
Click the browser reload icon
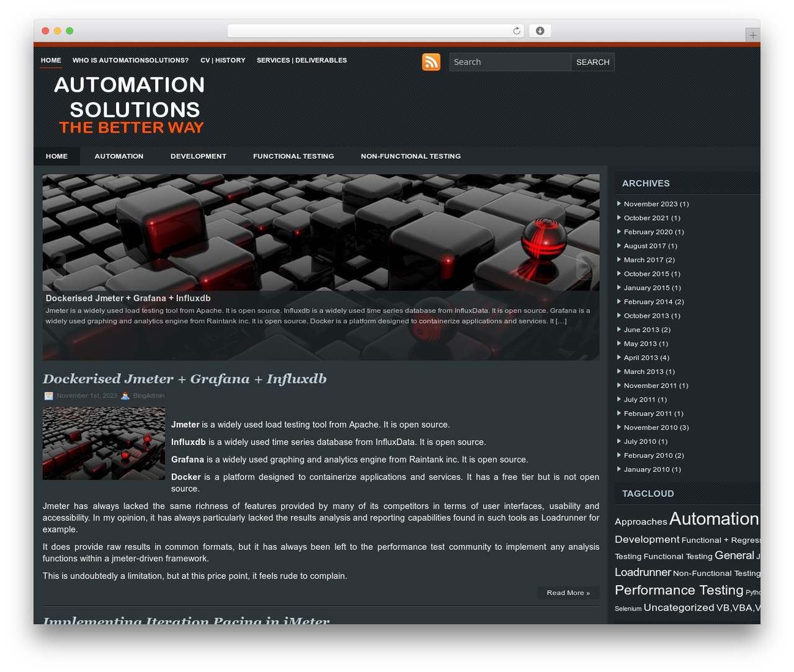click(x=517, y=31)
